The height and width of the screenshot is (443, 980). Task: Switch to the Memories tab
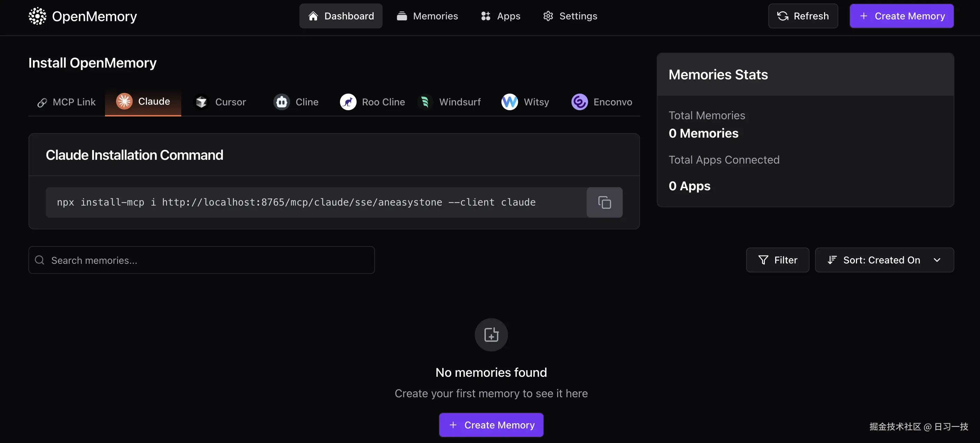[x=427, y=16]
